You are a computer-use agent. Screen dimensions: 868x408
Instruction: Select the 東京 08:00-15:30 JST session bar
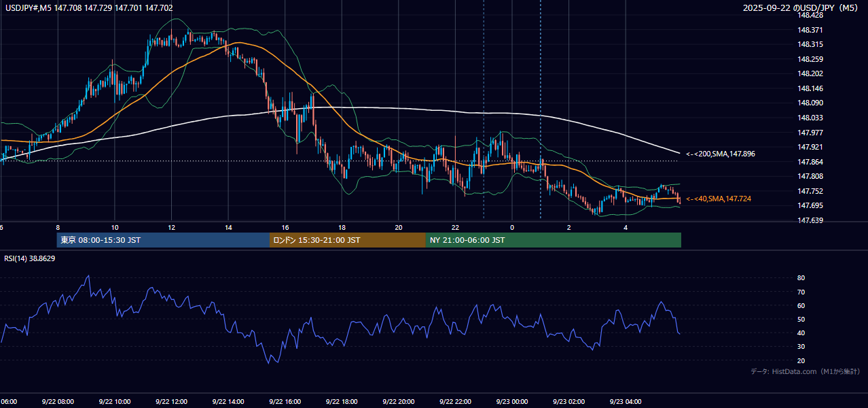tap(163, 240)
